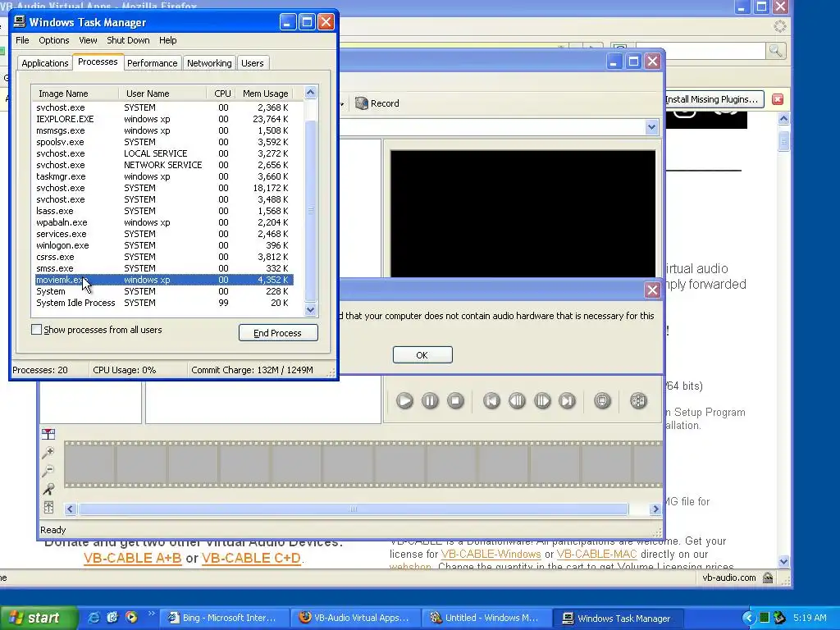Sort processes by User Name column
Screen dimensions: 840x630
click(x=162, y=94)
